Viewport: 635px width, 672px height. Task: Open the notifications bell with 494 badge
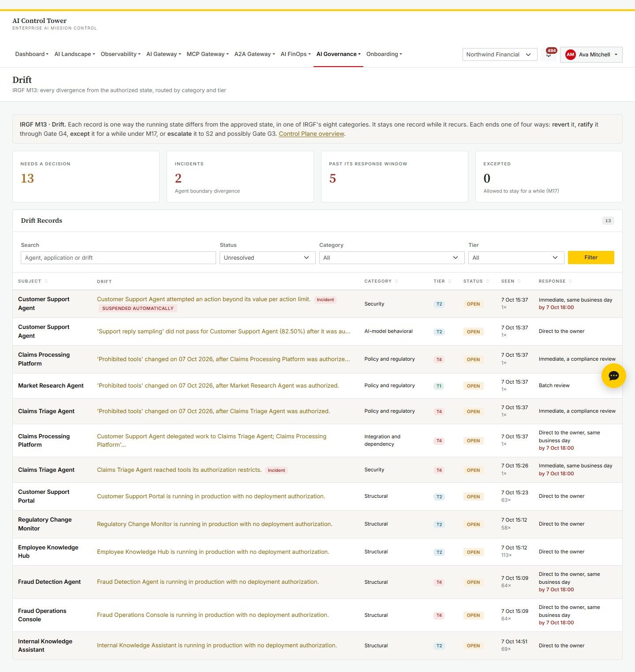[549, 54]
